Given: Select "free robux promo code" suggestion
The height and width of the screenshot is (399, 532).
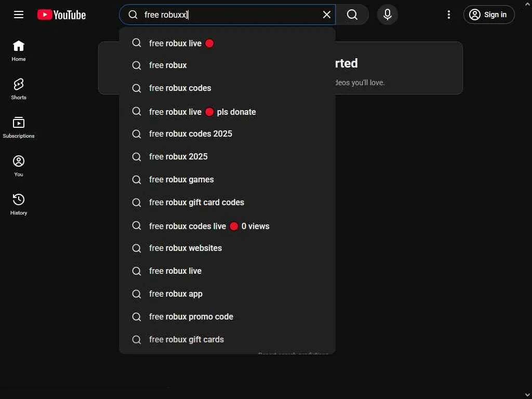Looking at the screenshot, I should click(x=191, y=317).
